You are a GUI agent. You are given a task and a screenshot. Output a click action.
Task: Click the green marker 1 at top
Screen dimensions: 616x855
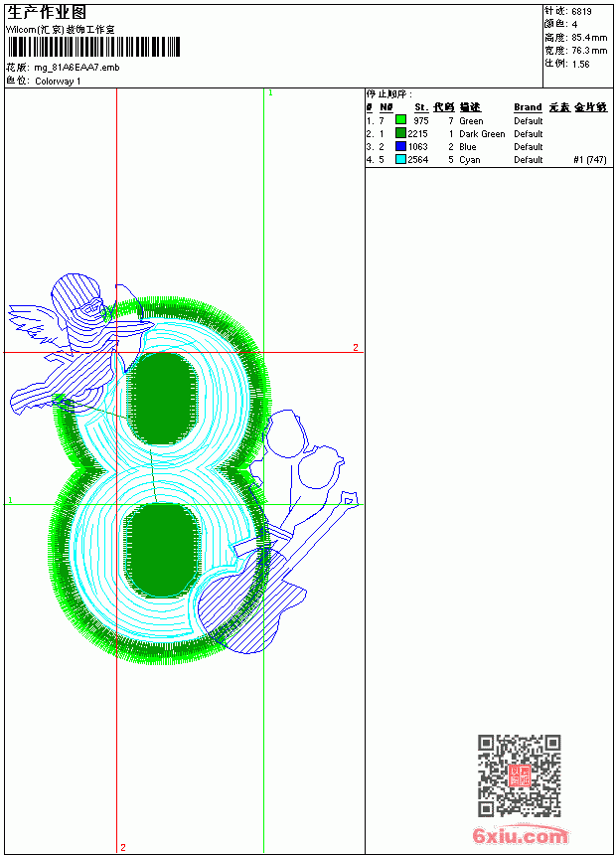click(270, 93)
